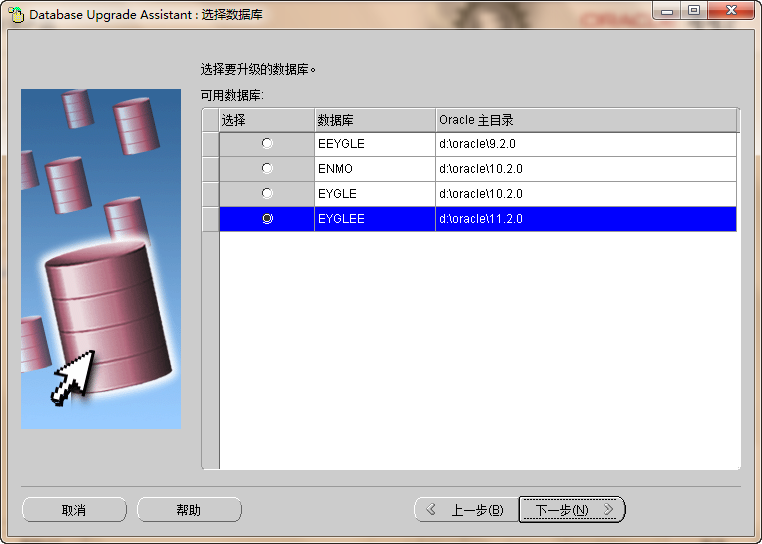Maximize the Database Upgrade Assistant window
762x544 pixels.
(x=694, y=11)
